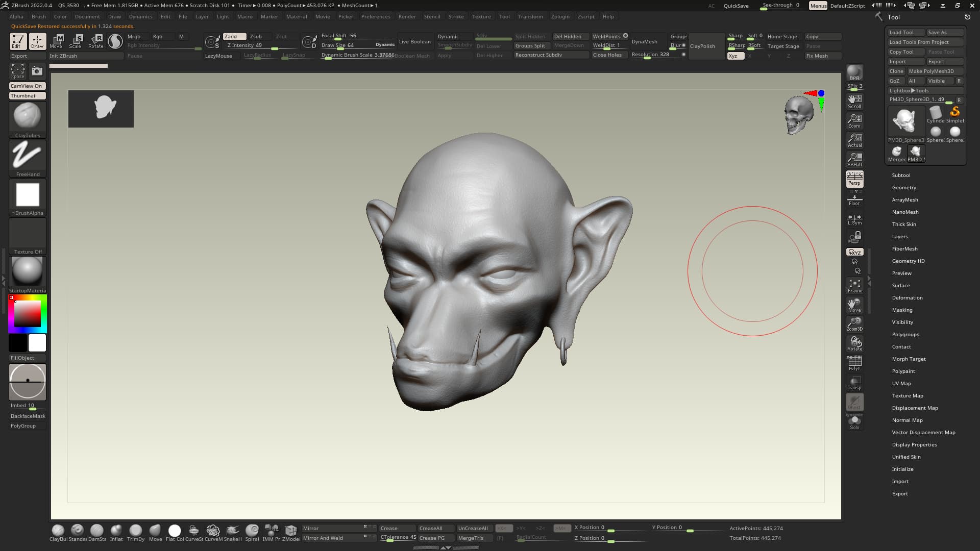Click the Frame icon on the right shelf
This screenshot has height=551, width=980.
click(x=855, y=286)
